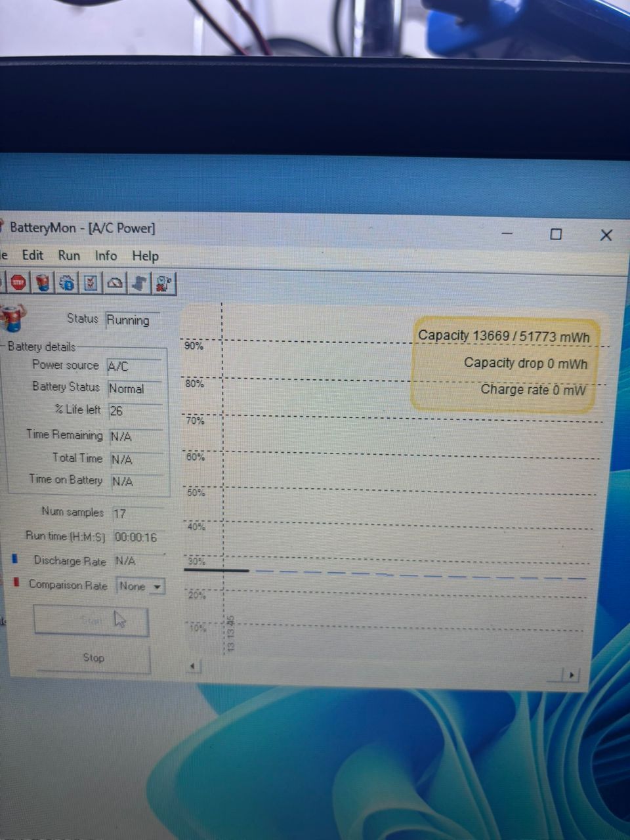
Task: Open the Info menu
Action: pyautogui.click(x=106, y=256)
